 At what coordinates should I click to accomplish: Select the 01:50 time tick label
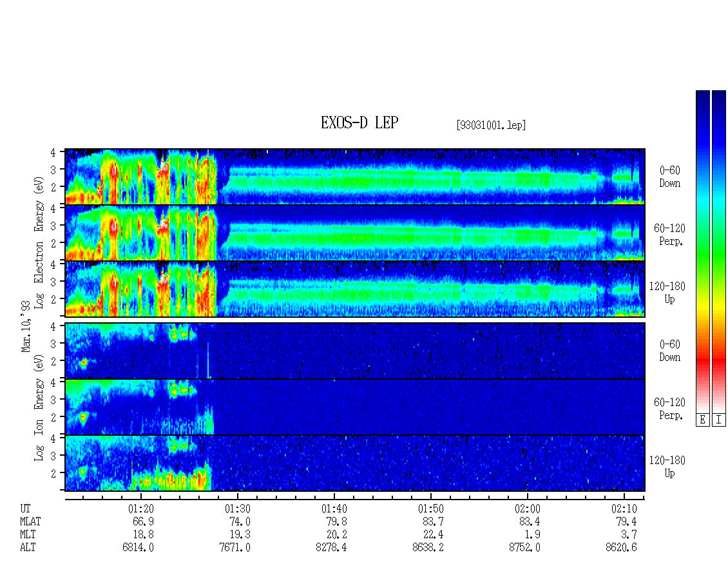click(431, 509)
